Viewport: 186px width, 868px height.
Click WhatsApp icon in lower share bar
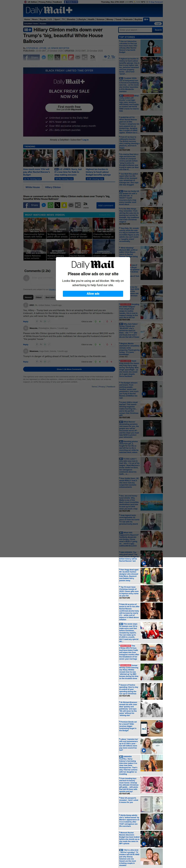51,205
